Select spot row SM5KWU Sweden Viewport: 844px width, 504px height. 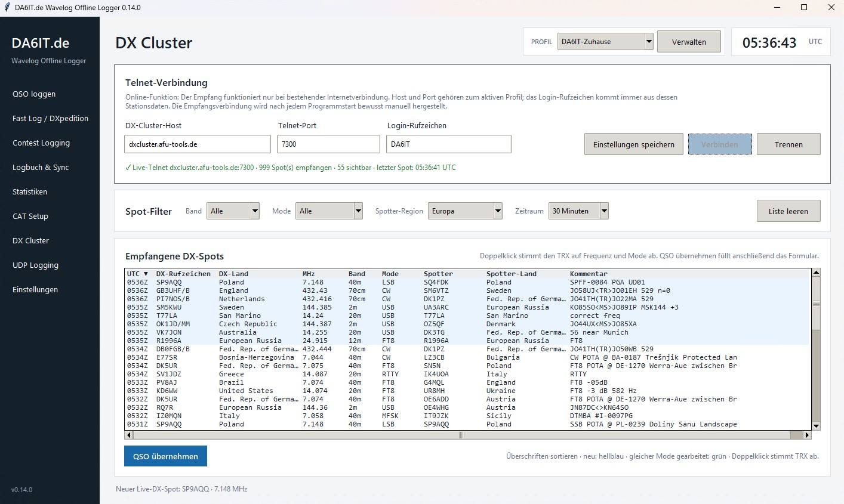click(467, 307)
